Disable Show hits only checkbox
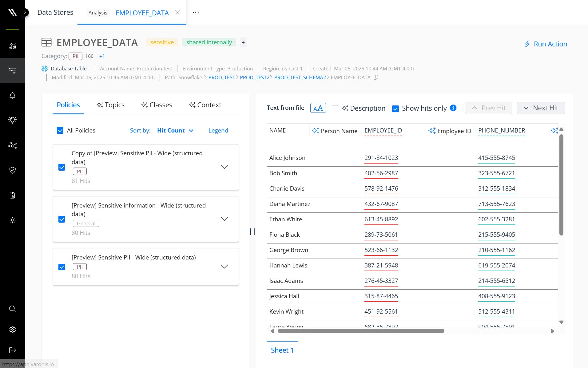This screenshot has width=588, height=368. tap(395, 109)
